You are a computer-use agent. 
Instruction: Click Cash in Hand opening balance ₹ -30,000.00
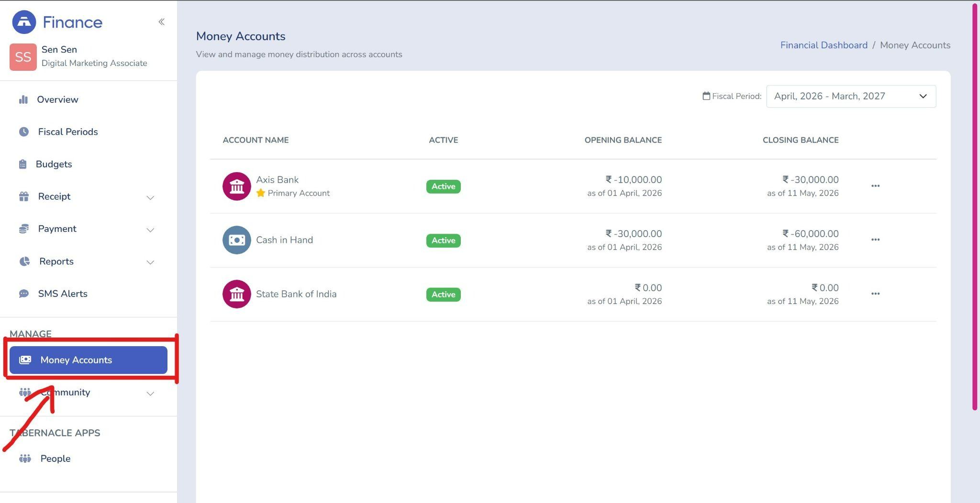pyautogui.click(x=634, y=234)
